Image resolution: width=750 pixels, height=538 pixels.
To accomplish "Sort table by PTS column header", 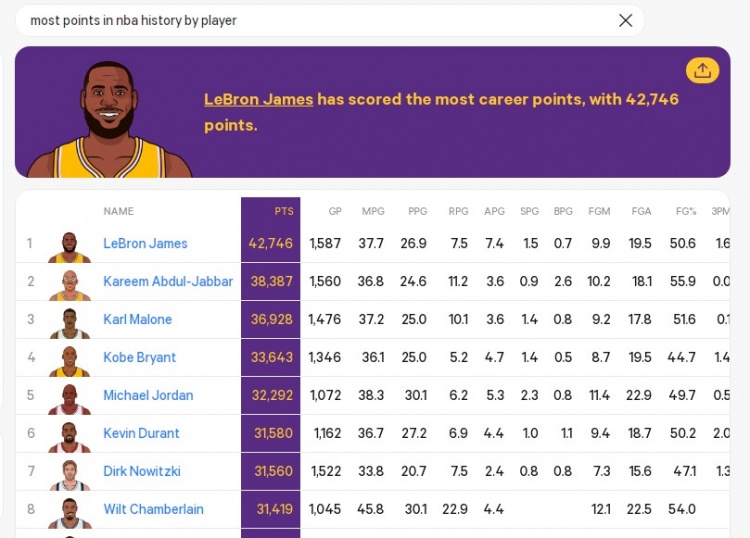I will point(284,212).
